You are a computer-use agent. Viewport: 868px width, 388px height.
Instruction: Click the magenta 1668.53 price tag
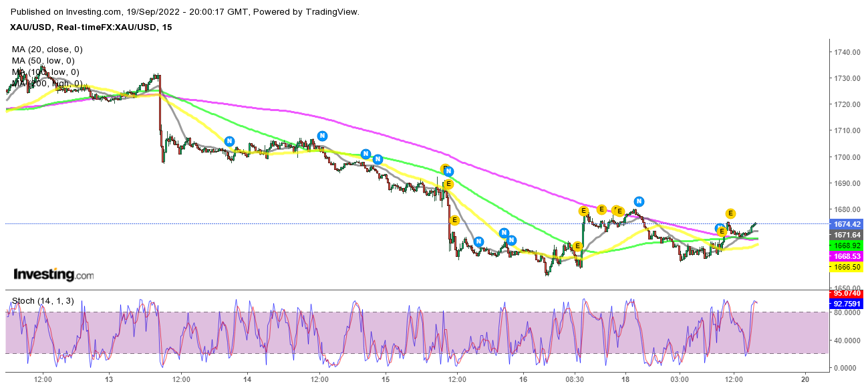coord(845,257)
